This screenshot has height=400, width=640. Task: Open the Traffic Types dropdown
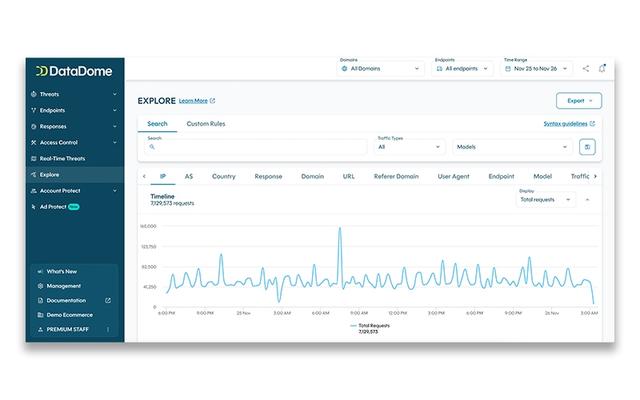pyautogui.click(x=410, y=146)
